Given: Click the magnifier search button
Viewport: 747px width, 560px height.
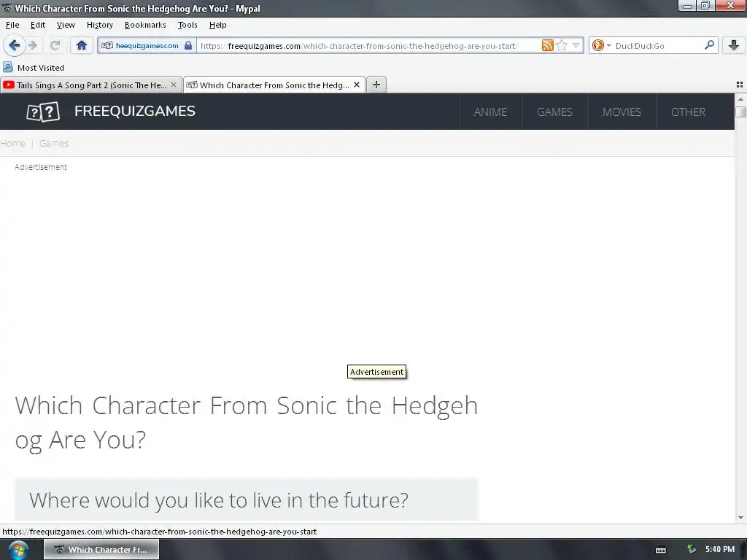Looking at the screenshot, I should [709, 45].
